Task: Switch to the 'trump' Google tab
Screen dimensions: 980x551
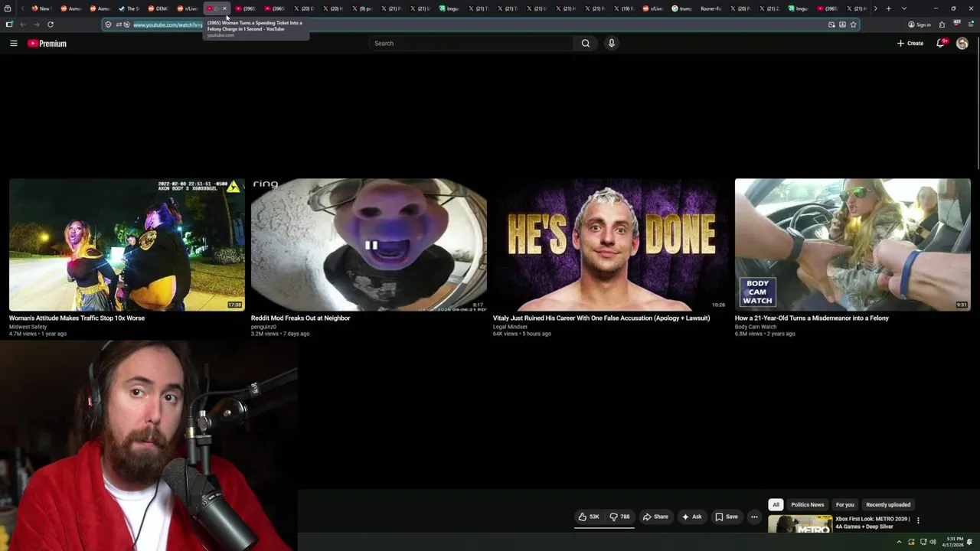Action: click(x=681, y=8)
